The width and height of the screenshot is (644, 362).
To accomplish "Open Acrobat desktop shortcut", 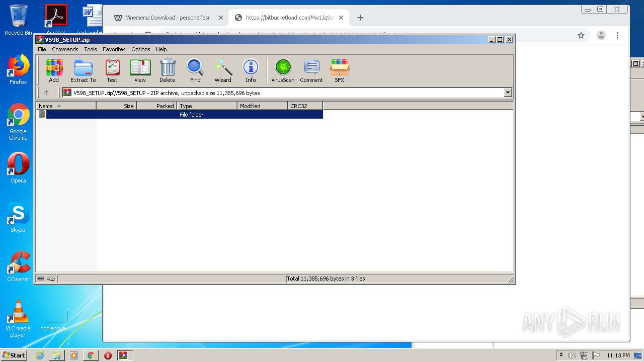I will [56, 19].
